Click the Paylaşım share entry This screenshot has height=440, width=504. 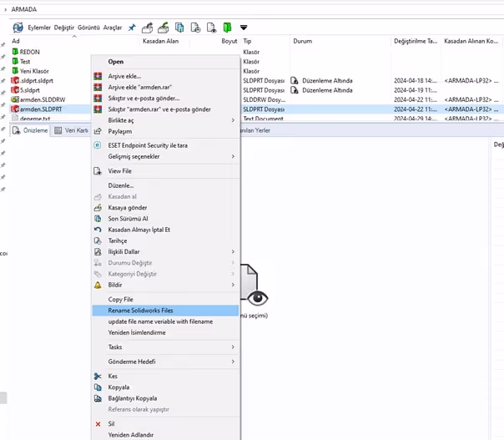166,131
